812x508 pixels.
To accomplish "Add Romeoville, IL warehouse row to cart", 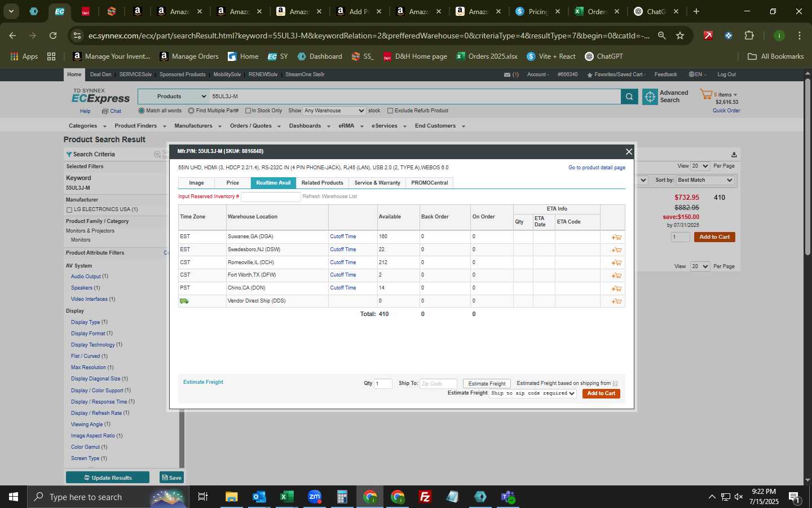I will [x=616, y=262].
